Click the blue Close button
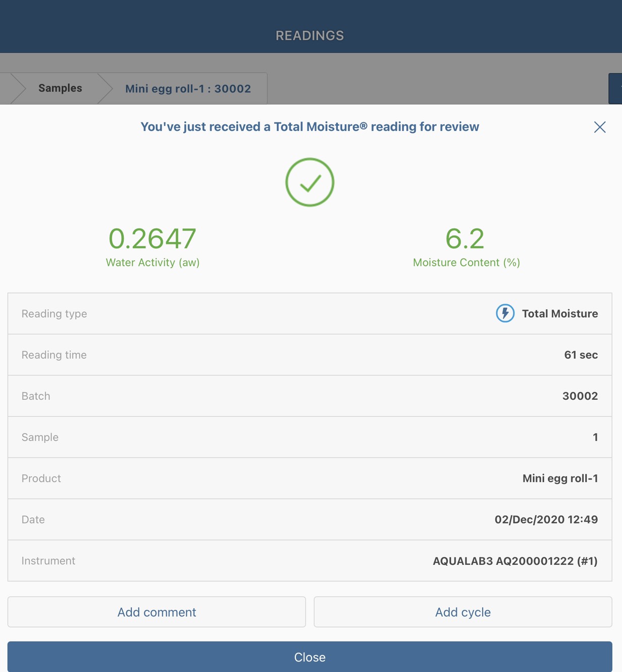The width and height of the screenshot is (622, 672). [x=309, y=657]
